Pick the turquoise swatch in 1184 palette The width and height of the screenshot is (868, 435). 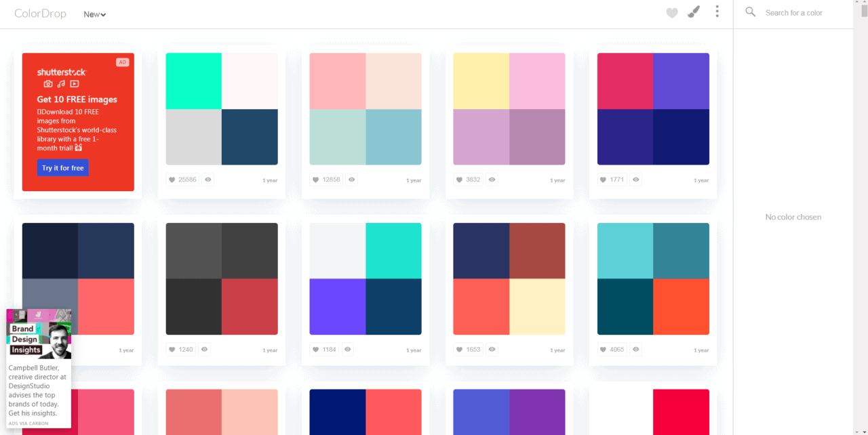click(393, 251)
